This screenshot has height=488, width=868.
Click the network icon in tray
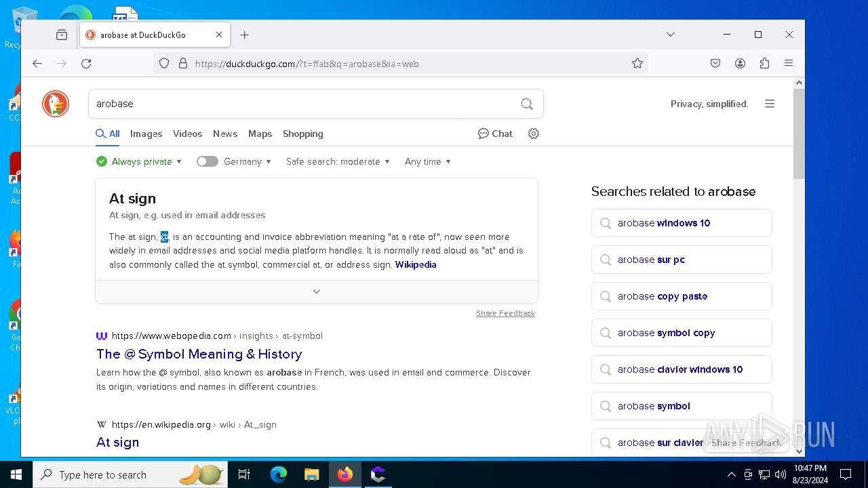point(764,474)
